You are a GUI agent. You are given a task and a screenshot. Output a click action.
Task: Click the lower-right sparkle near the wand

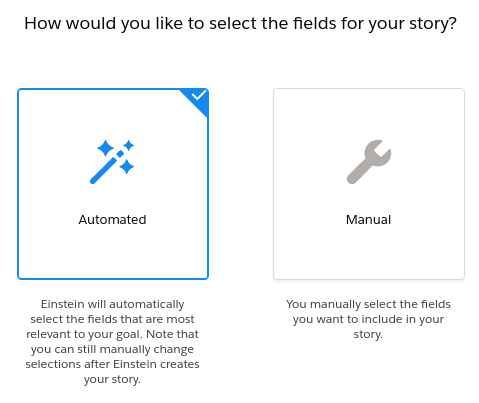point(127,166)
